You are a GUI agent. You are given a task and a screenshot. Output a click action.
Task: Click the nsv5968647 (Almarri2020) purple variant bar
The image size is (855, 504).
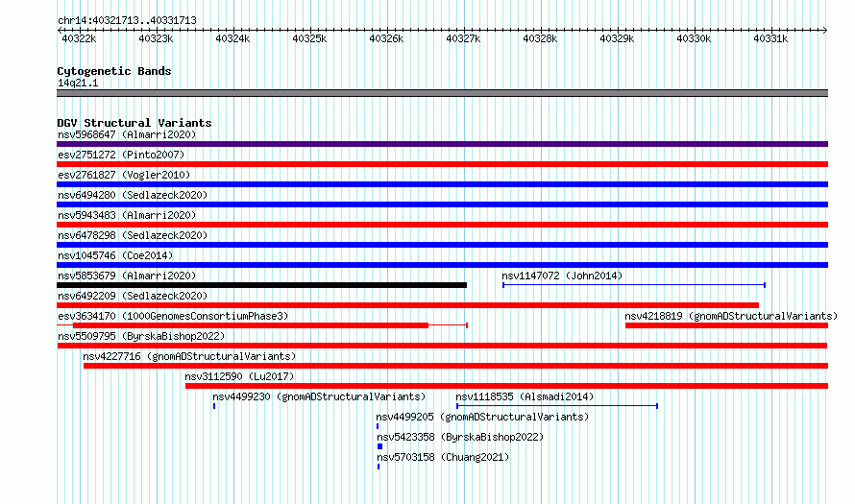coord(442,144)
